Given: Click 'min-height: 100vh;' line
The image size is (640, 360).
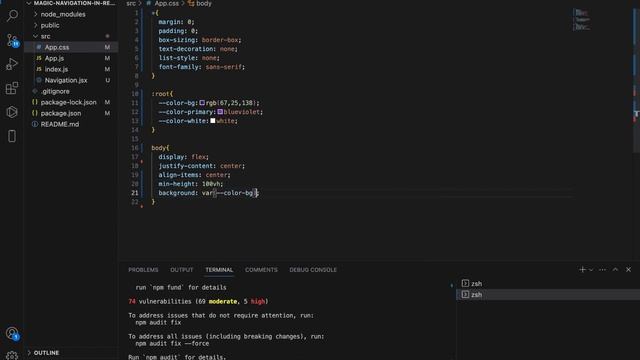Looking at the screenshot, I should point(191,184).
